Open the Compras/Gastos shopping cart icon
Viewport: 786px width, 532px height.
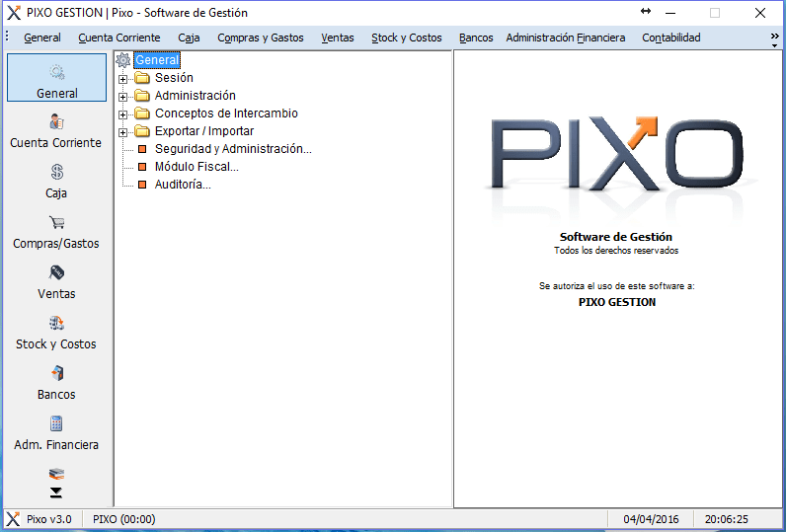[x=56, y=222]
